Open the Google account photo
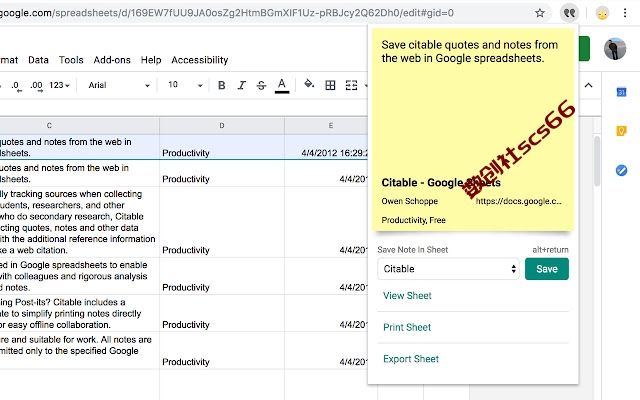The height and width of the screenshot is (400, 640). 615,49
